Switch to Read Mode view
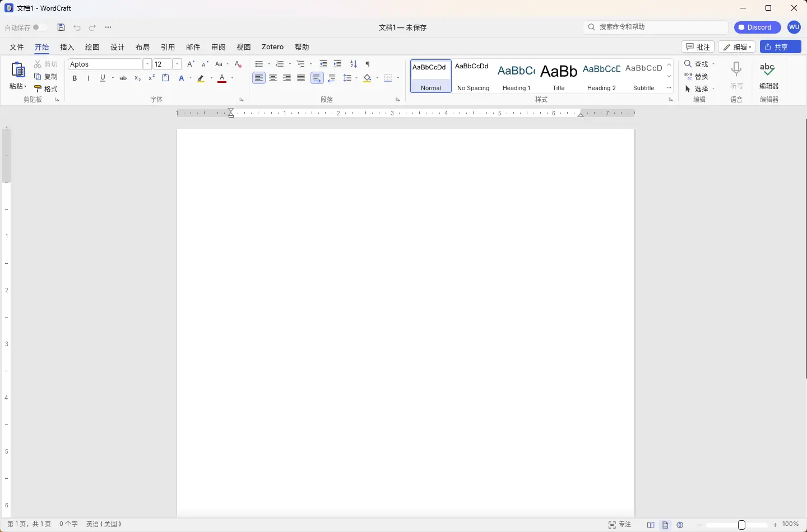807x532 pixels. 651,525
